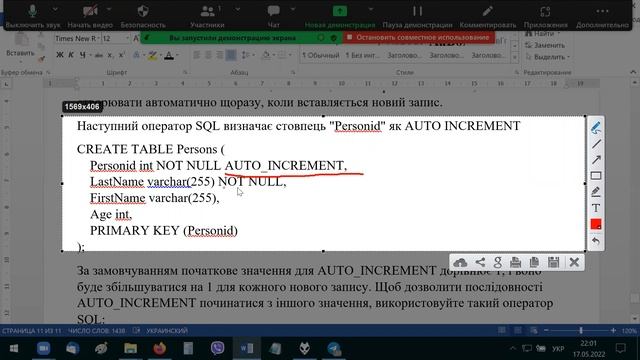
Task: Open Zoom Apps (Приложения)
Action: 545,16
